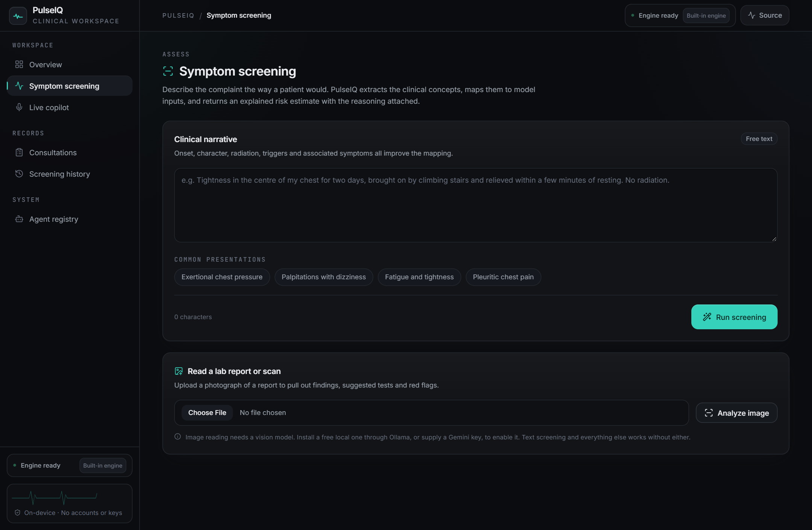Click the header Built-in engine badge
Screen dimensions: 812x530
tap(706, 15)
